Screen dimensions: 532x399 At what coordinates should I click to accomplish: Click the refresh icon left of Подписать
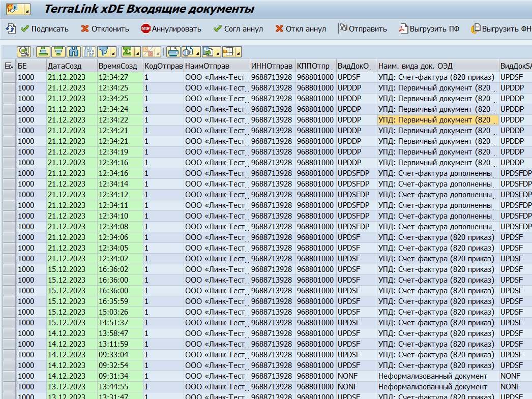click(x=10, y=28)
